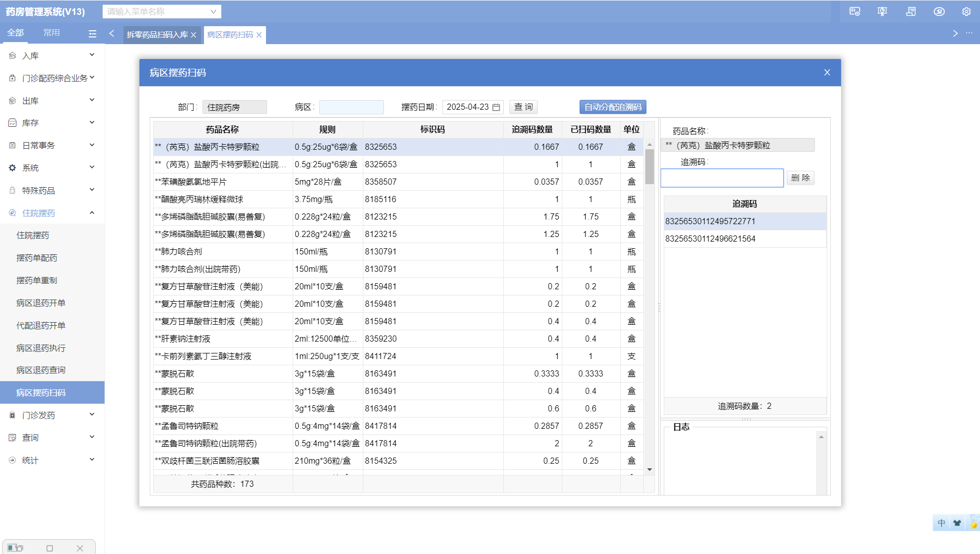Click the 摆药日期 date field
Screen dimensions: 980x554
473,107
